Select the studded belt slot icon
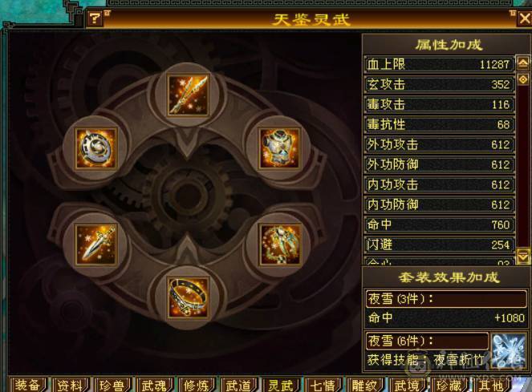 (188, 297)
